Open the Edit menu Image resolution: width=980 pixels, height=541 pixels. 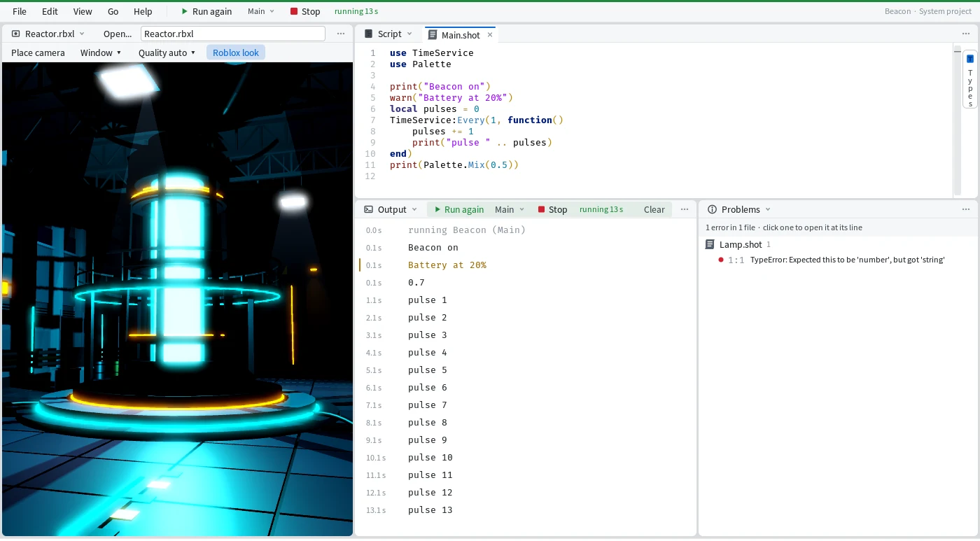pos(50,11)
